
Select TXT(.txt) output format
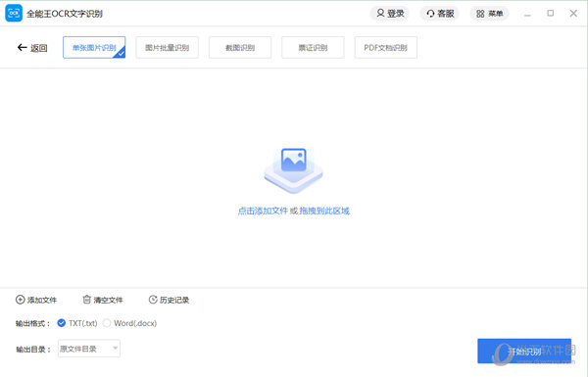(61, 323)
